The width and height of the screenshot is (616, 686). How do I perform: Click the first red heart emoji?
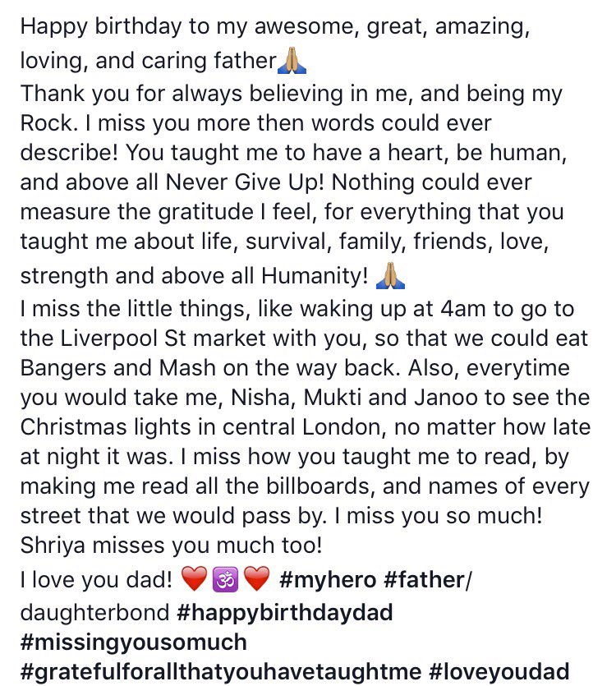194,579
